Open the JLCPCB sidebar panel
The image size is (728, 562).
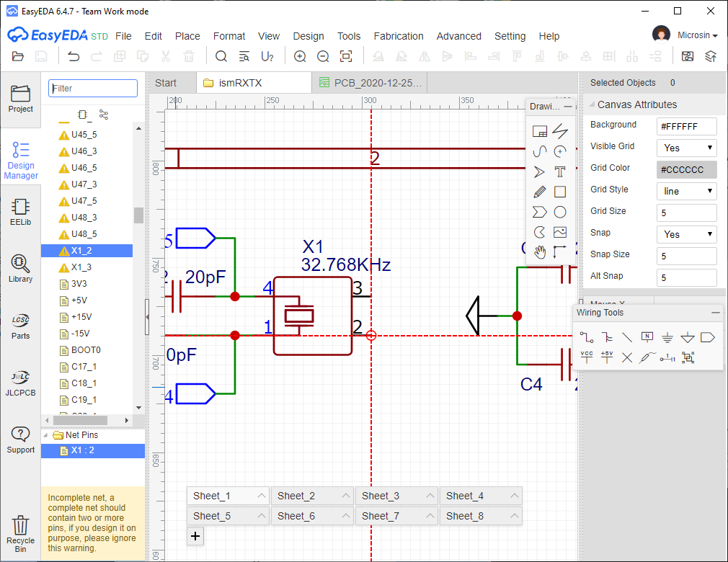tap(20, 383)
